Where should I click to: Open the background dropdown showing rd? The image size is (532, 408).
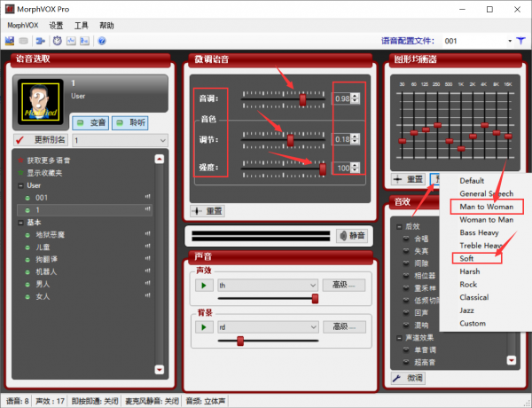268,327
